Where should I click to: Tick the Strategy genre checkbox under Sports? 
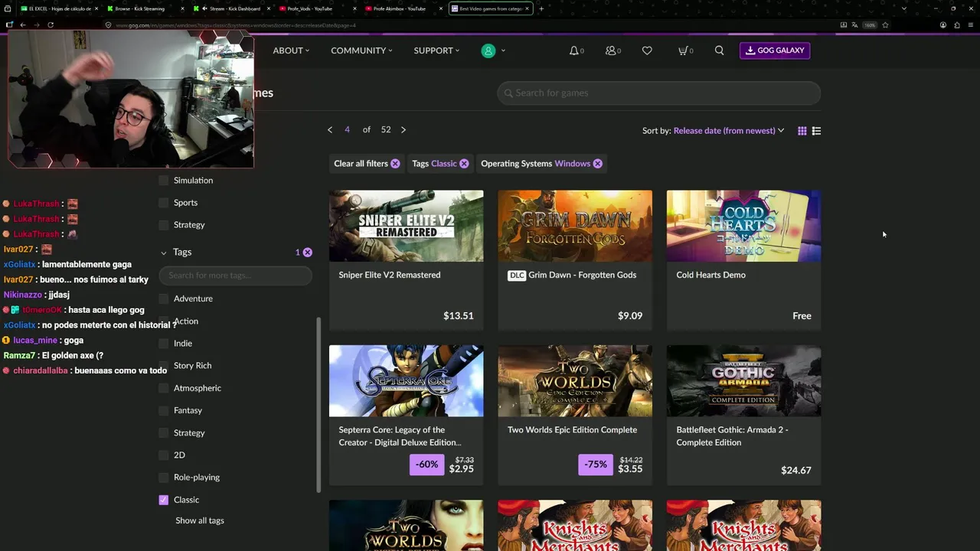(x=163, y=225)
